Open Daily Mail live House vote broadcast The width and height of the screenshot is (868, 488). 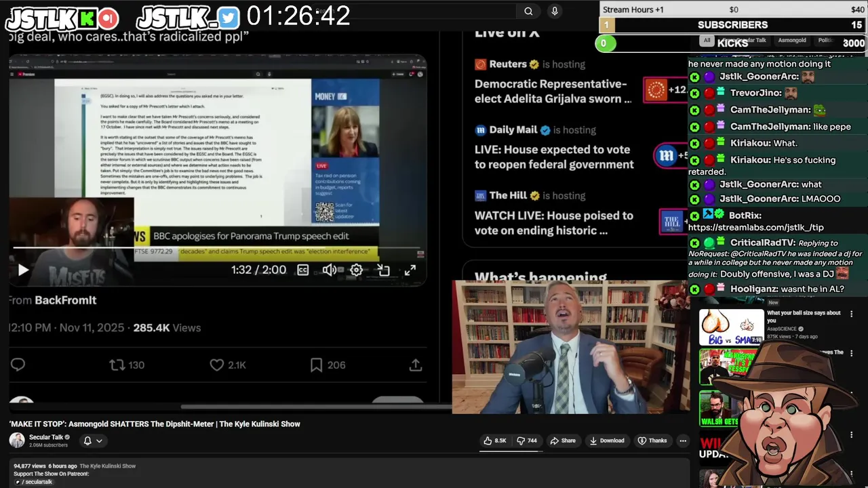pos(554,157)
